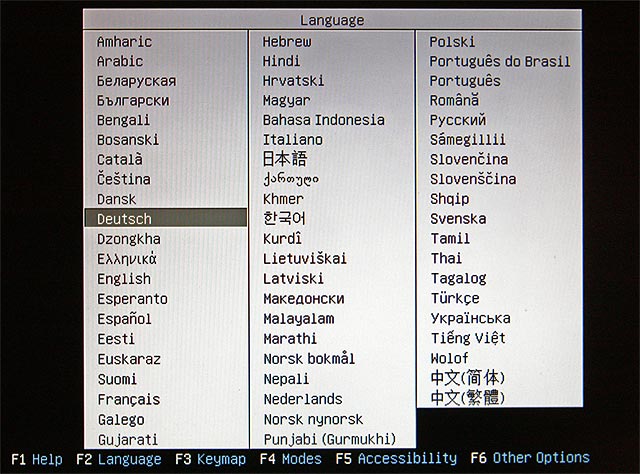Select 한국어 language entry
640x474 pixels.
click(284, 218)
